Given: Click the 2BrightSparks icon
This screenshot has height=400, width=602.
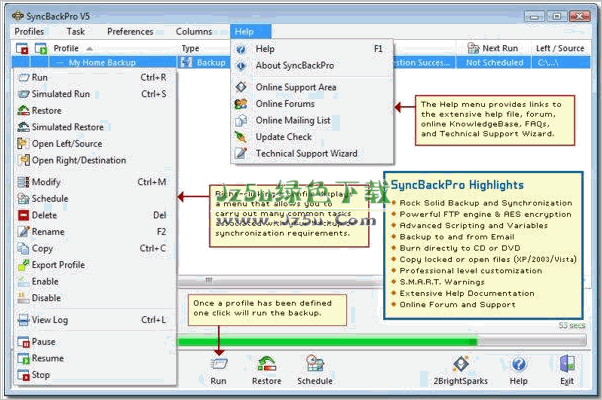Looking at the screenshot, I should (x=460, y=364).
